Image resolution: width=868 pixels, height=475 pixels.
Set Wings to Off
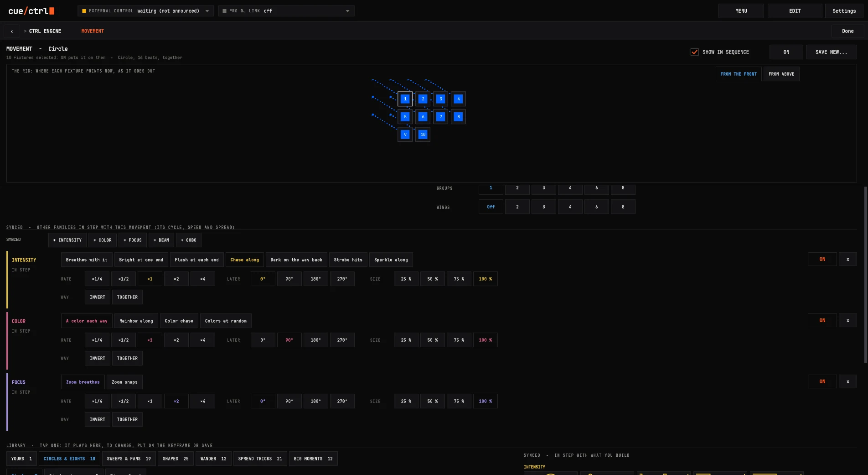click(x=491, y=207)
